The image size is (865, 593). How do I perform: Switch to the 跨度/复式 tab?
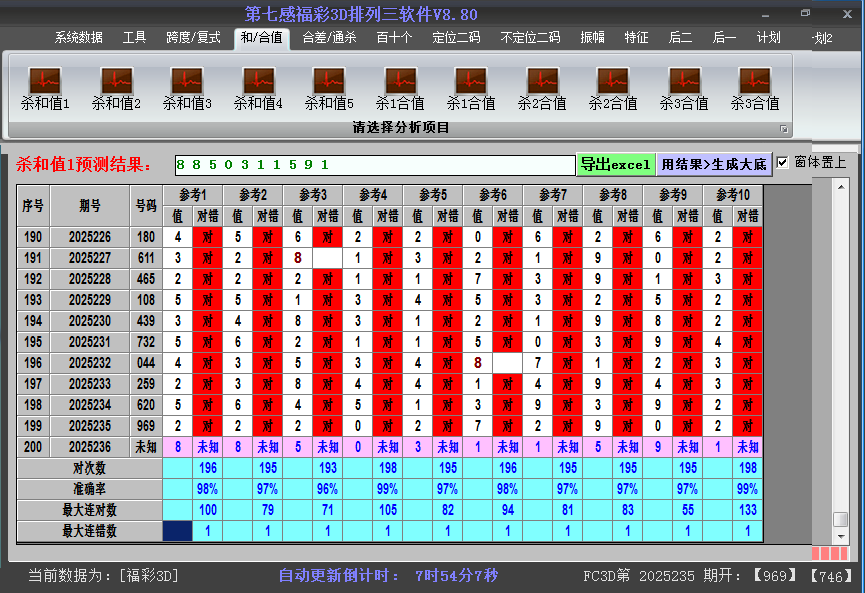click(193, 38)
